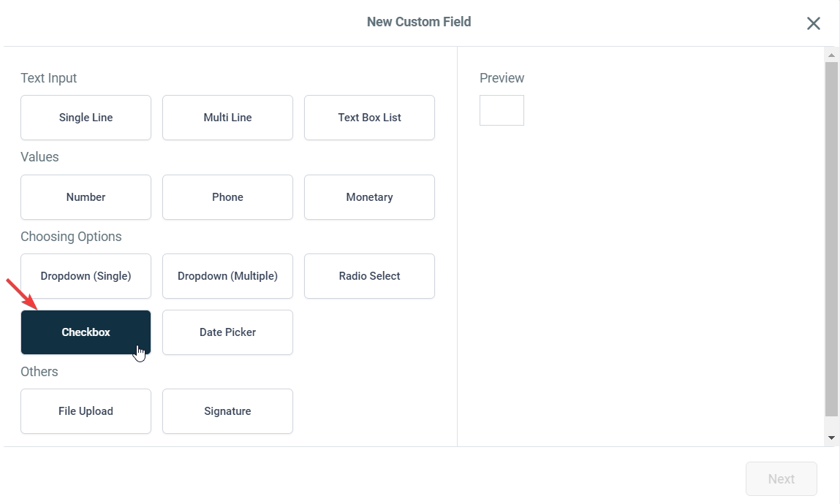This screenshot has height=504, width=840.
Task: Select the Dropdown (Multiple) field type
Action: (227, 276)
